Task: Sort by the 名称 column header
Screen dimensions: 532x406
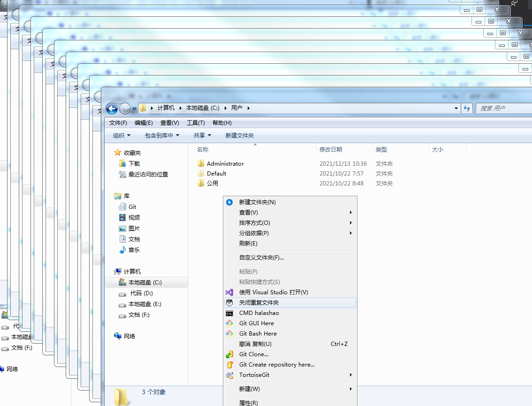Action: click(203, 149)
